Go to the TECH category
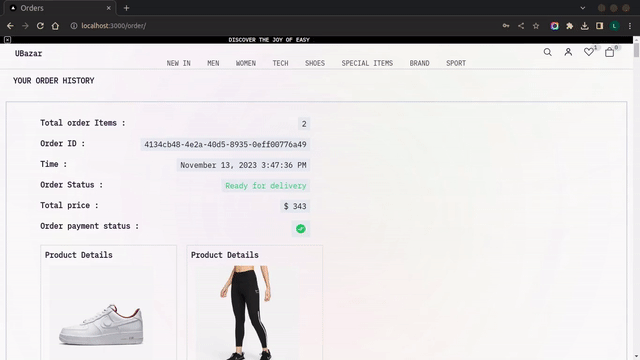The image size is (640, 360). tap(280, 63)
